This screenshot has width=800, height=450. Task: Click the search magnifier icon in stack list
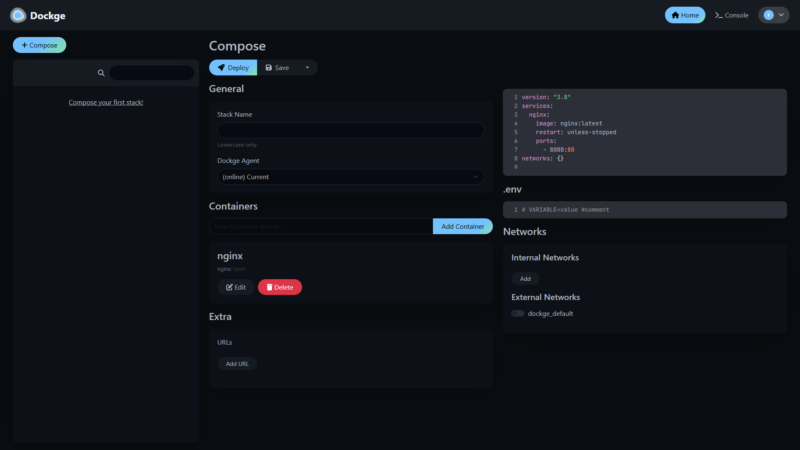[x=101, y=73]
